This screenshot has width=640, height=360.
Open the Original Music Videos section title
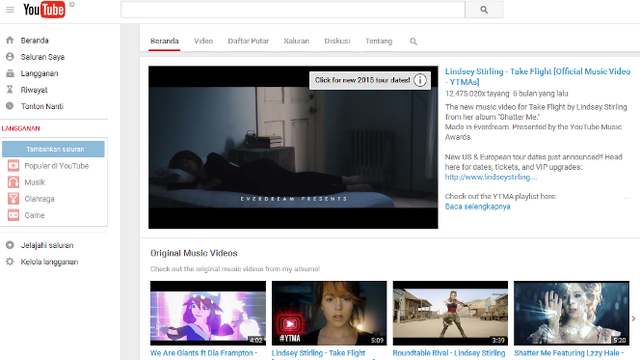(194, 253)
